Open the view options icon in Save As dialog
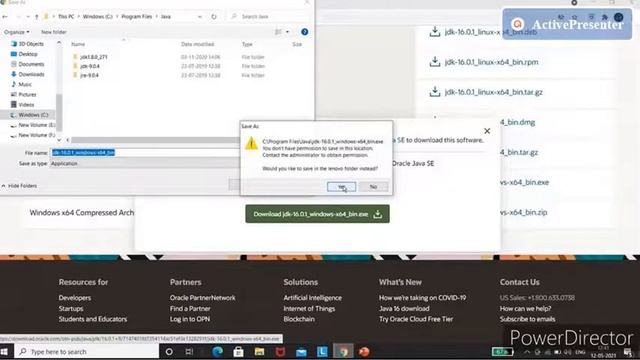640x360 pixels. click(x=278, y=32)
